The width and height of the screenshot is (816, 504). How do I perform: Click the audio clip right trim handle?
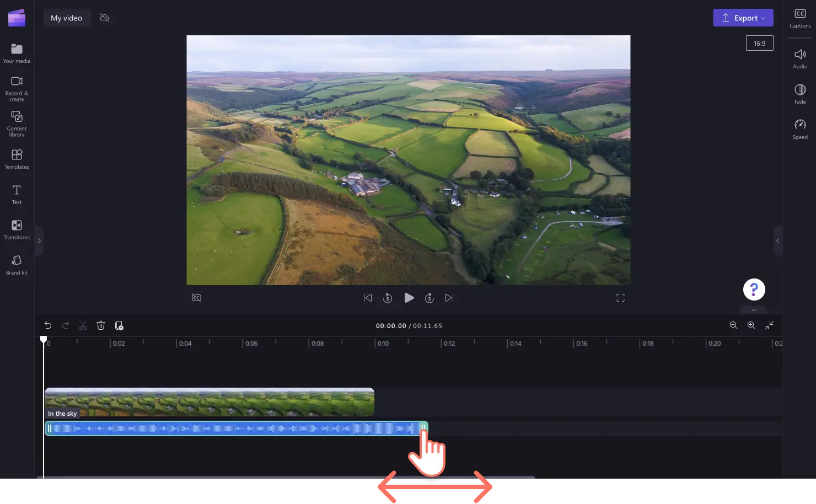(x=423, y=428)
